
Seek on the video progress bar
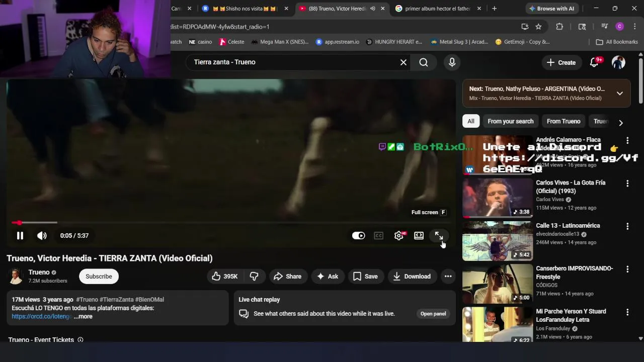(231, 222)
